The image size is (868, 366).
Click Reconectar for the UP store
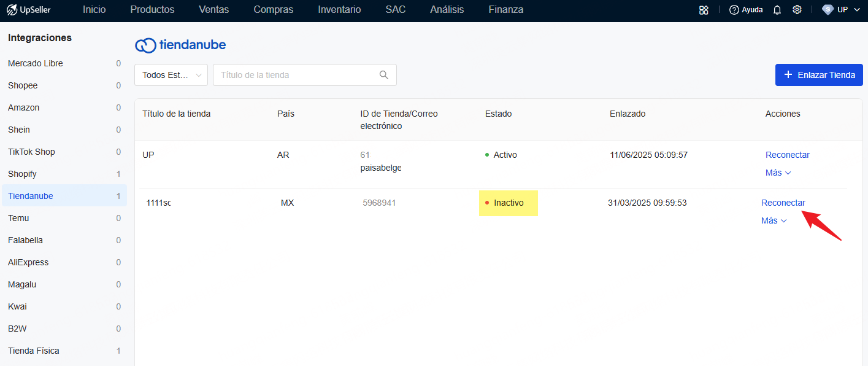(788, 155)
